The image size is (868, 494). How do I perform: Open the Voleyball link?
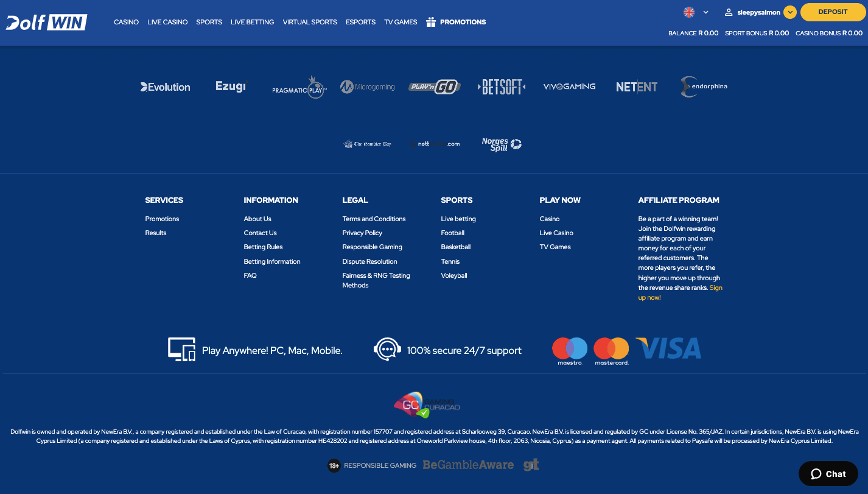[x=454, y=275]
